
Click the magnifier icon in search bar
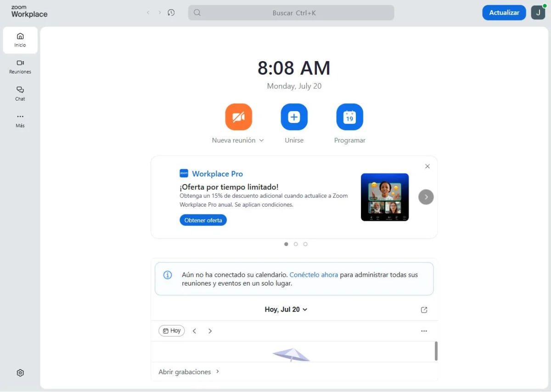[197, 13]
